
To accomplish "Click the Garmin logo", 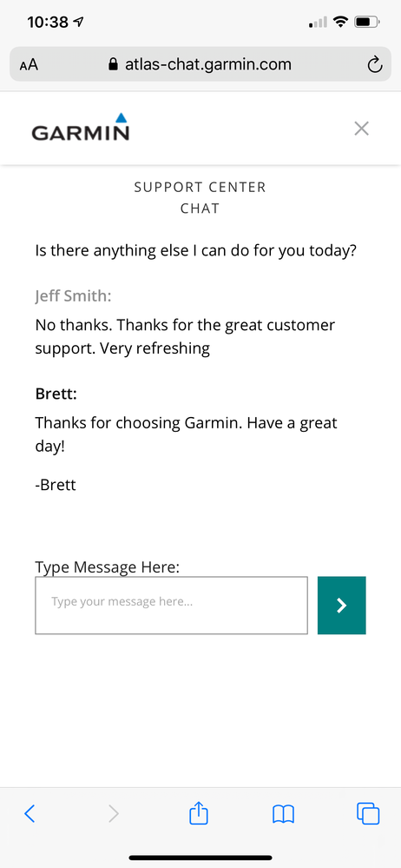I will 81,127.
